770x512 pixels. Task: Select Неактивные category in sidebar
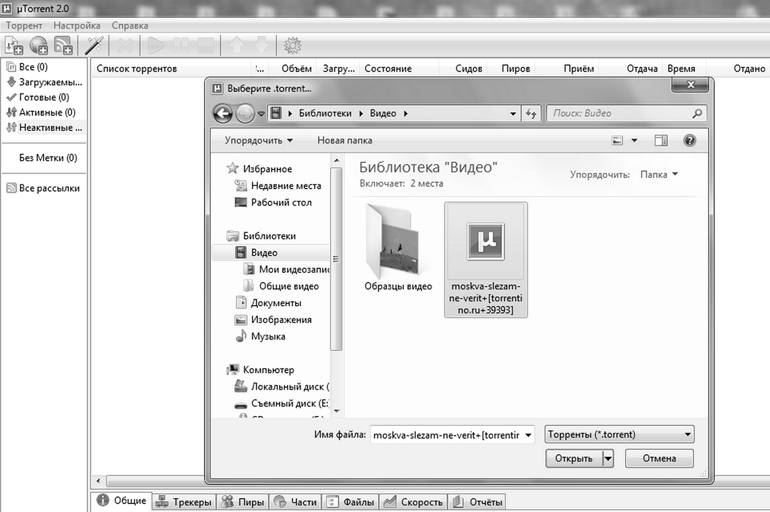pyautogui.click(x=44, y=128)
